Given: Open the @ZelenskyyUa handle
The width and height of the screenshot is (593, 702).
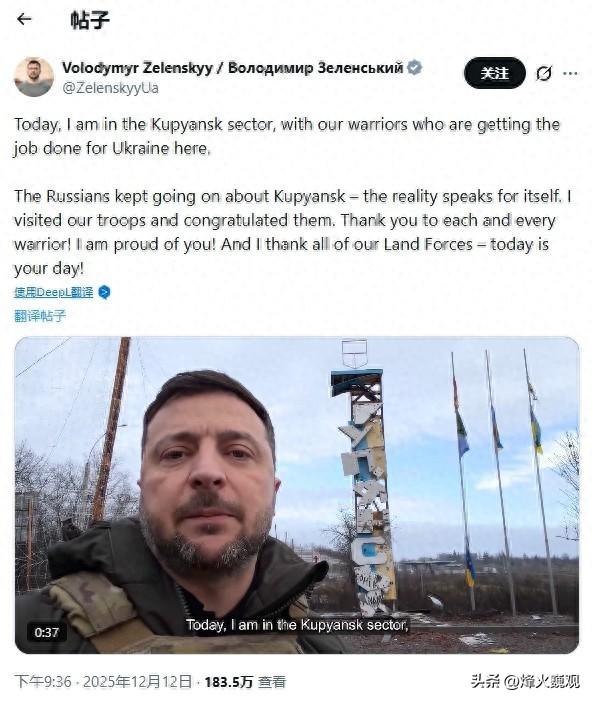Looking at the screenshot, I should pos(111,88).
